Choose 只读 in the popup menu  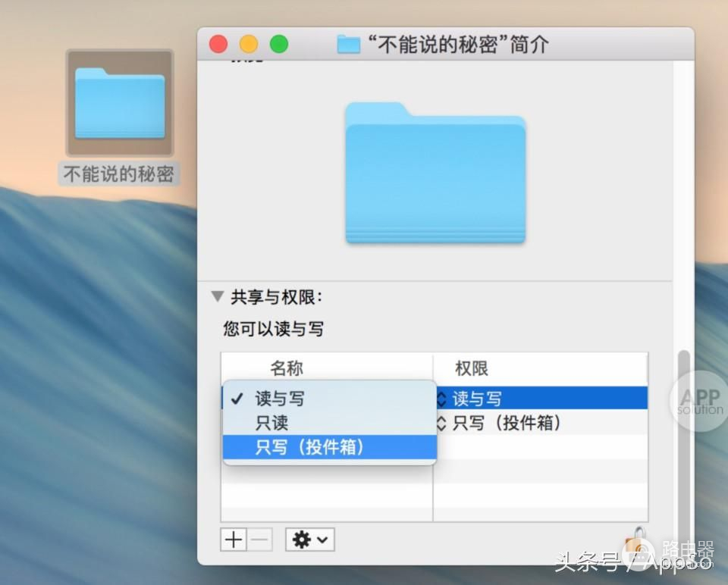click(x=330, y=423)
